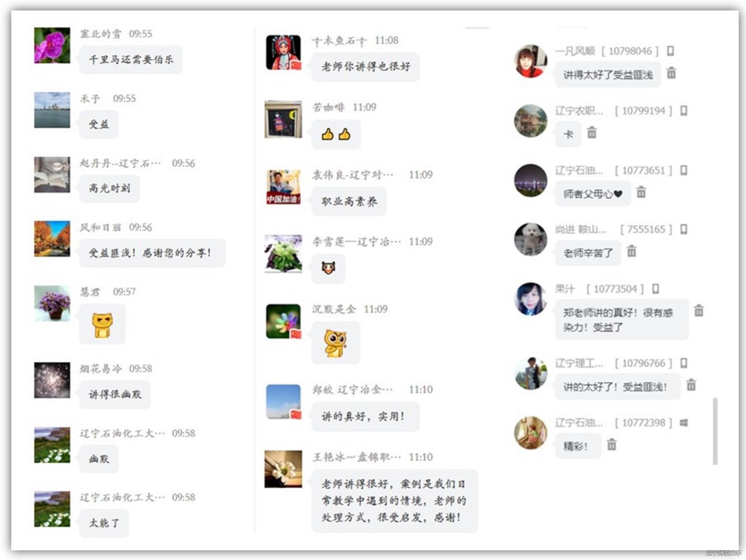The width and height of the screenshot is (746, 560).
Task: Click the username 风和日丽
Action: click(x=100, y=228)
